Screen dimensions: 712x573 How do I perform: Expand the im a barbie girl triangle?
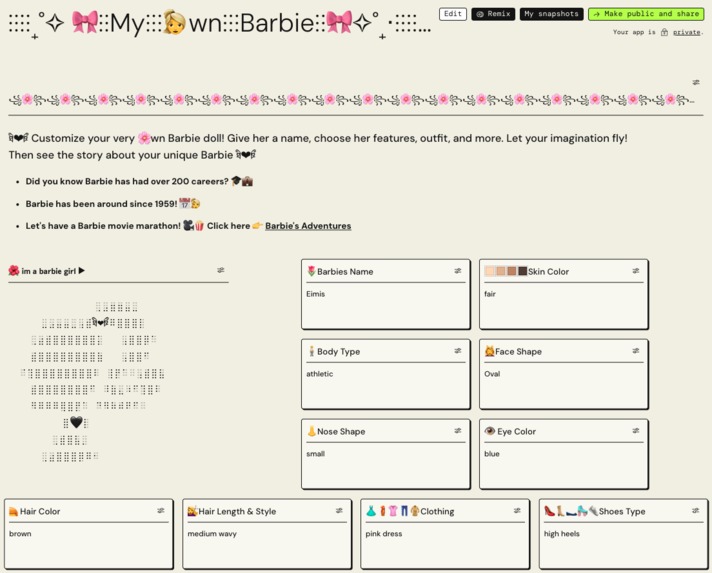click(x=81, y=271)
